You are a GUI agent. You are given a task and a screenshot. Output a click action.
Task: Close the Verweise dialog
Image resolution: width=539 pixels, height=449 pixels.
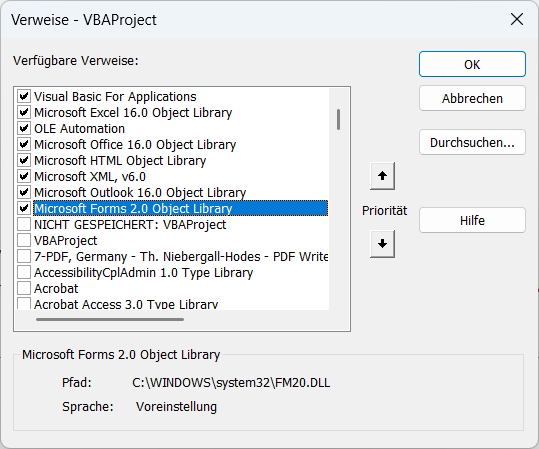(x=517, y=20)
